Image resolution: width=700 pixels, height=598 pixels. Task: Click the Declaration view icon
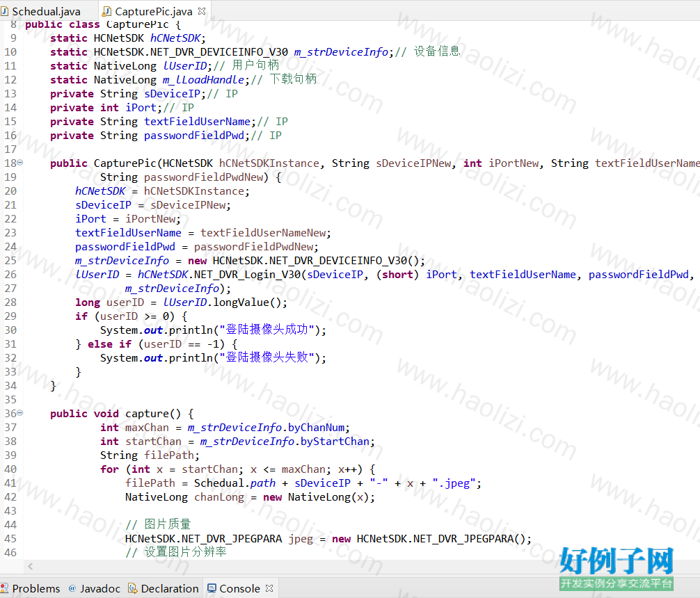click(133, 588)
